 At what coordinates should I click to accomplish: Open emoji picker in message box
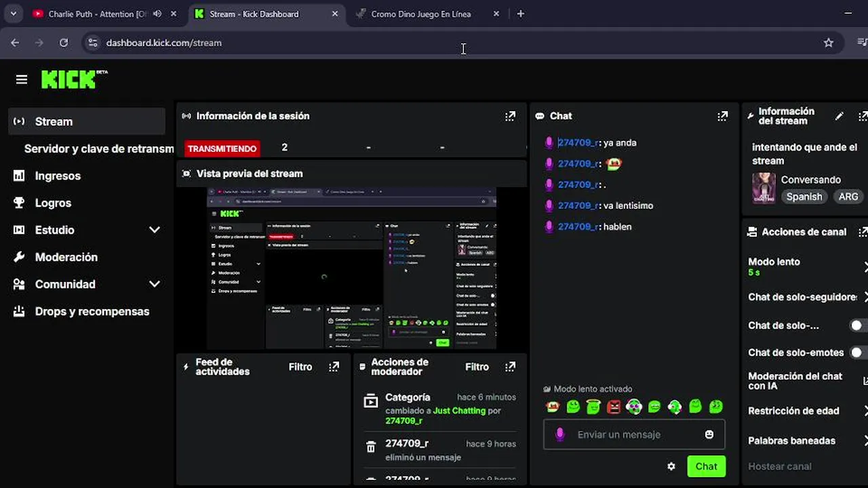tap(709, 434)
